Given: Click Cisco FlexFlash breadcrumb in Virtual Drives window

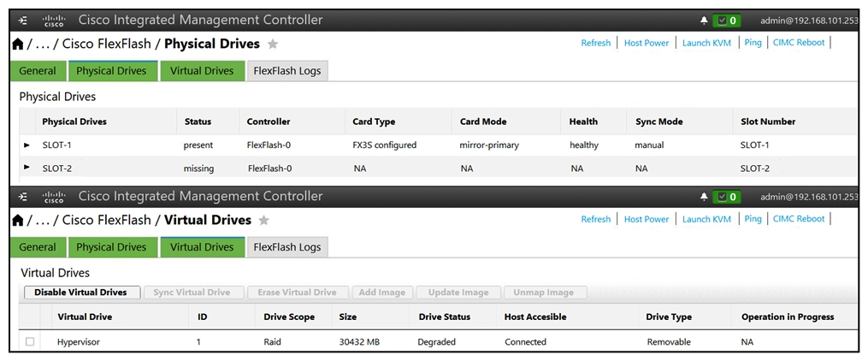Looking at the screenshot, I should [x=106, y=220].
